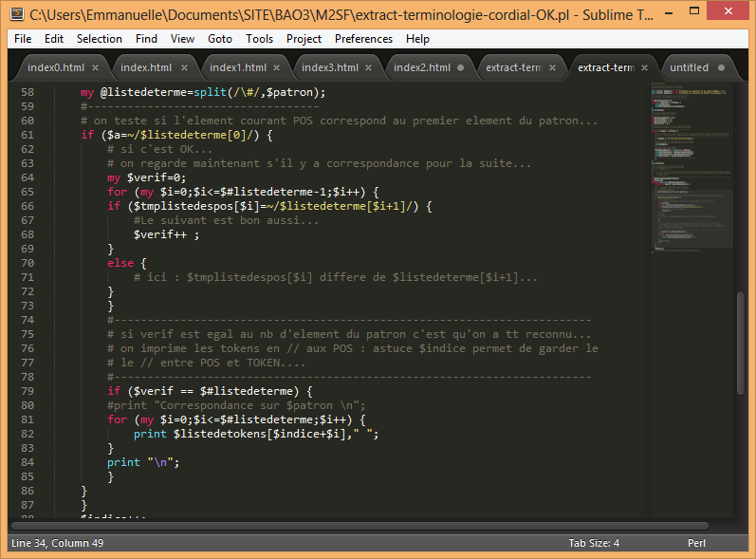Viewport: 756px width, 559px height.
Task: Click the minimap code overview
Action: tap(691, 167)
